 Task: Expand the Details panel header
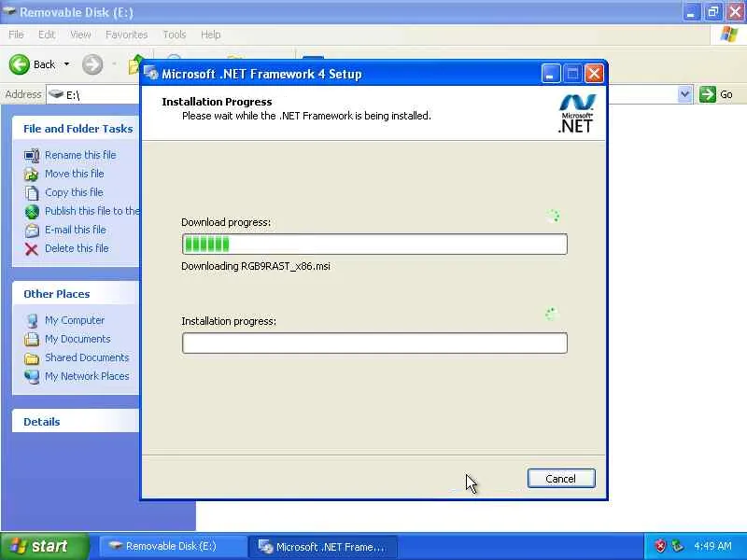(76, 422)
